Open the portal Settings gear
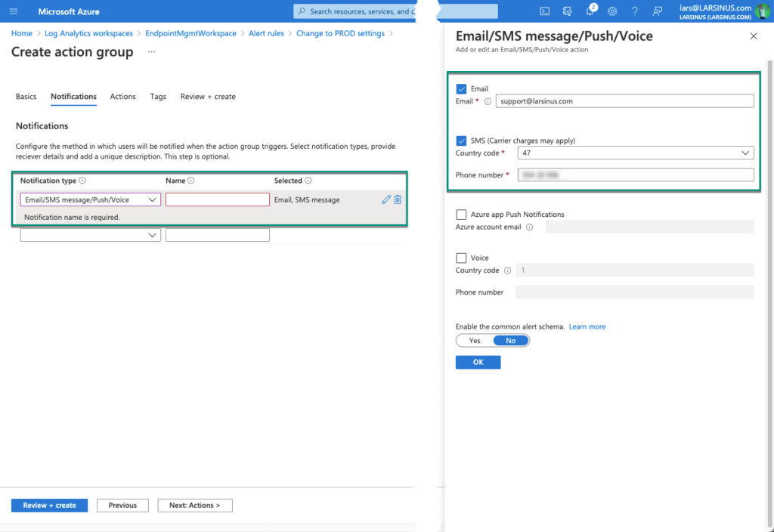774x532 pixels. pyautogui.click(x=612, y=11)
